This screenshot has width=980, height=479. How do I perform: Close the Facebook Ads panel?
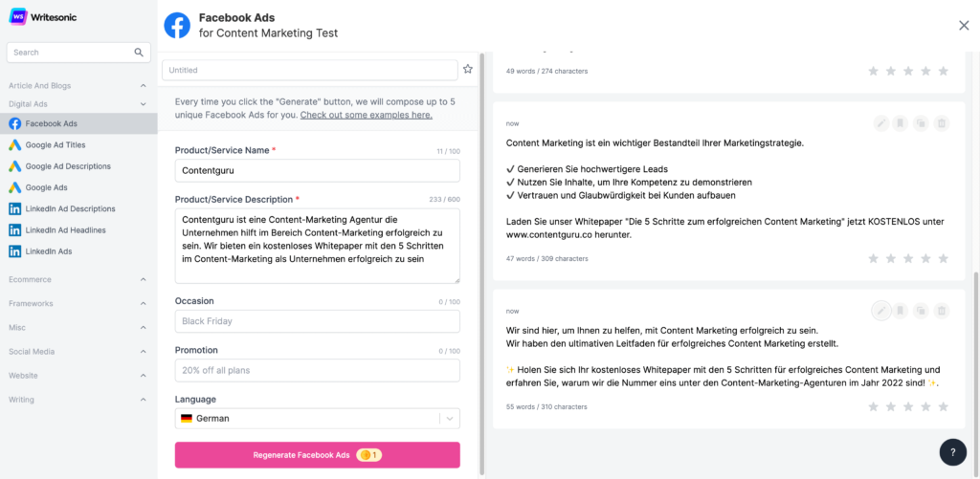click(x=964, y=25)
